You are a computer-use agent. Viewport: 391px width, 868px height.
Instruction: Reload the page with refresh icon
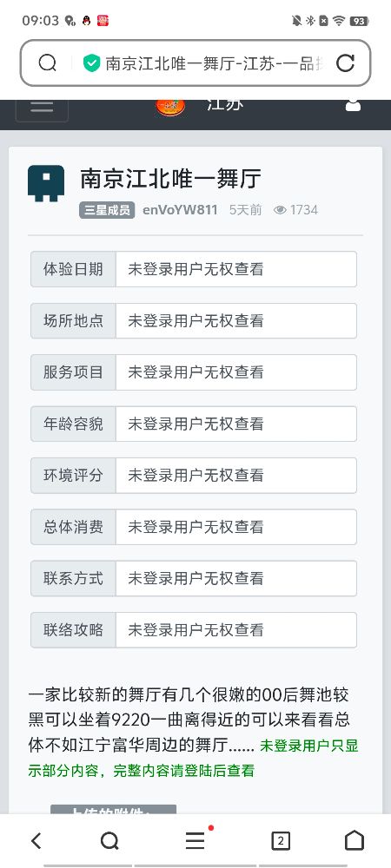[345, 63]
